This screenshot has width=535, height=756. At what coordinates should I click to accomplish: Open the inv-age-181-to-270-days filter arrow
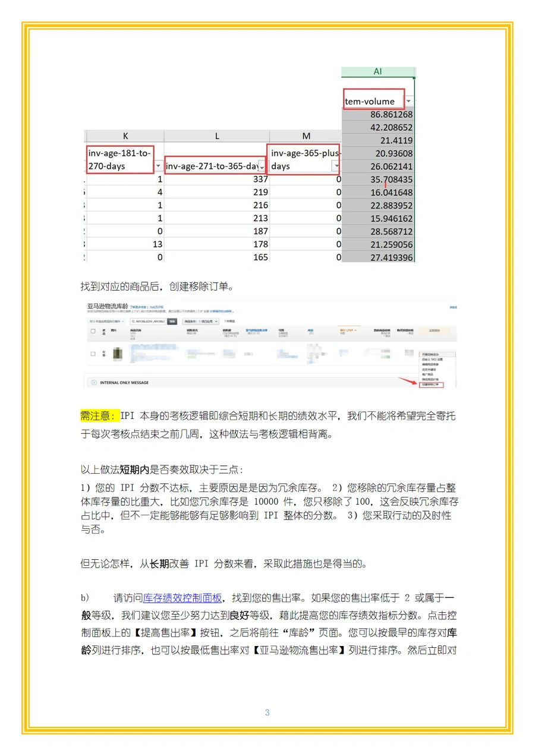click(x=158, y=166)
